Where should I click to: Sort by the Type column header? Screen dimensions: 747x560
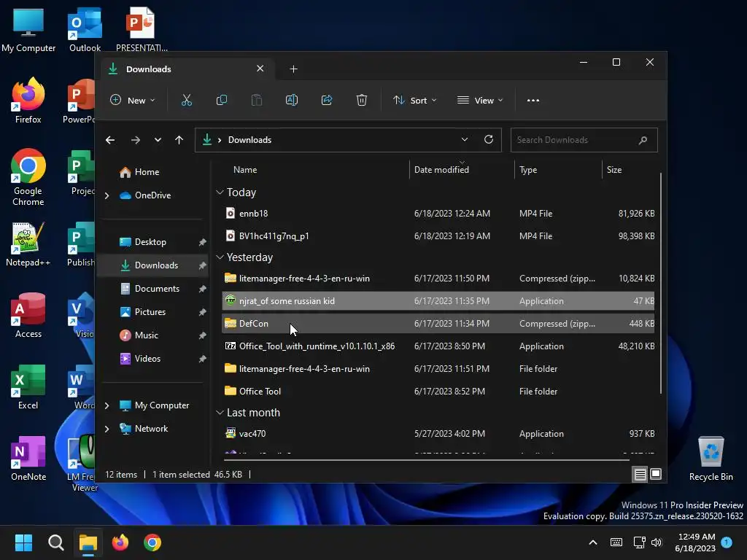click(528, 169)
